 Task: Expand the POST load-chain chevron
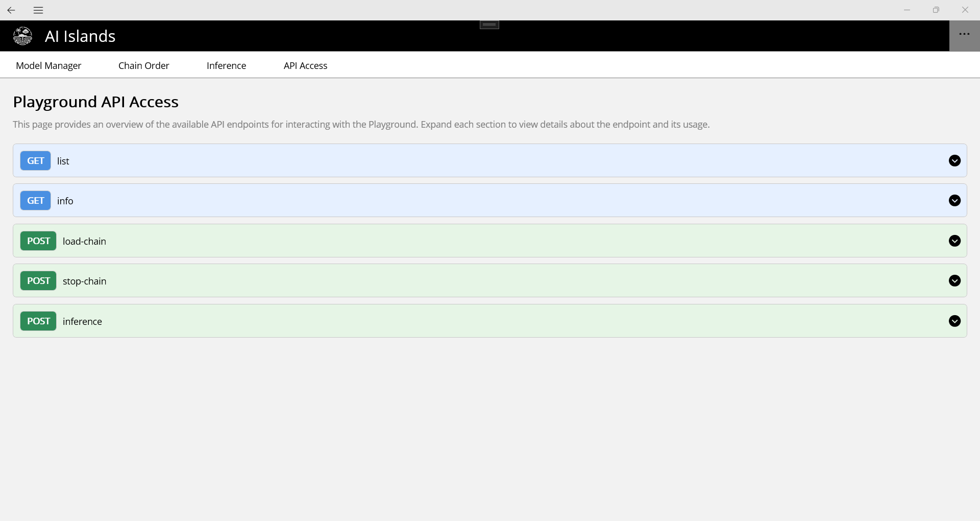[x=954, y=241]
